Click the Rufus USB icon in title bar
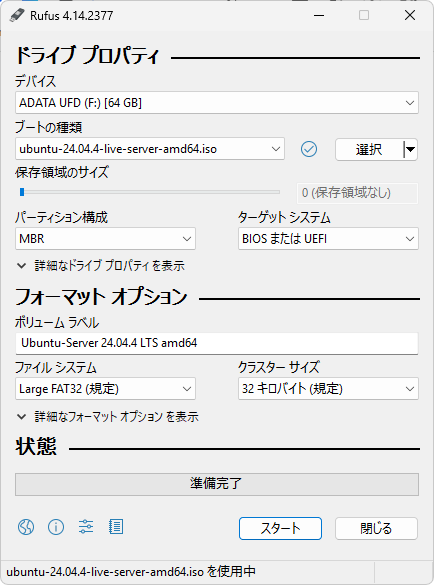 17,15
